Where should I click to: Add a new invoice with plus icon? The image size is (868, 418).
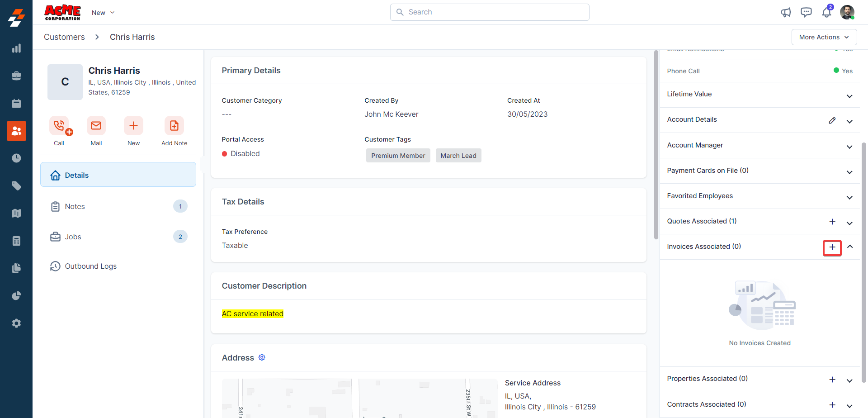point(832,247)
